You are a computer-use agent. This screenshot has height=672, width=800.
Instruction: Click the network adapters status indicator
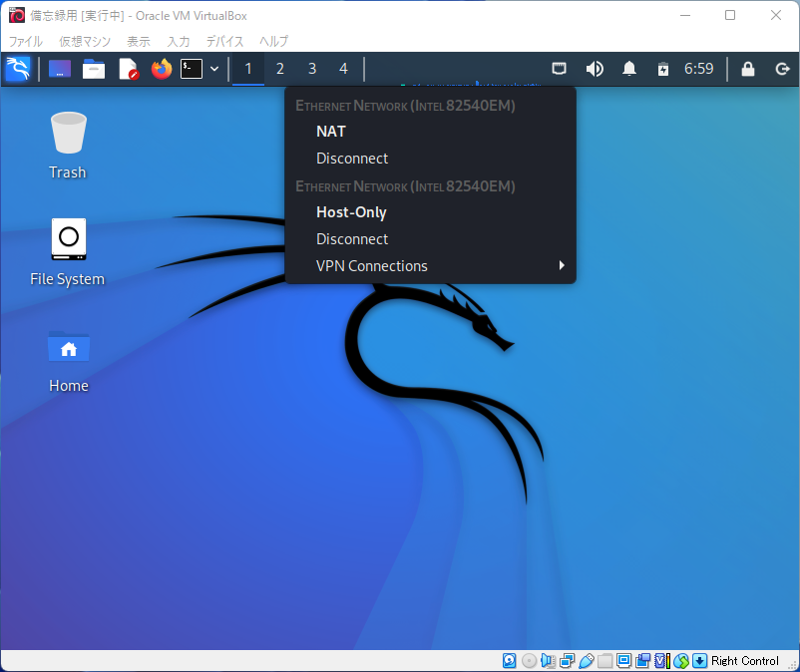[x=567, y=661]
